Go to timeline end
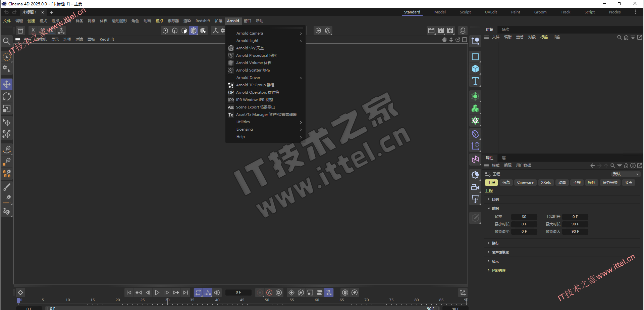The width and height of the screenshot is (644, 310). [185, 293]
